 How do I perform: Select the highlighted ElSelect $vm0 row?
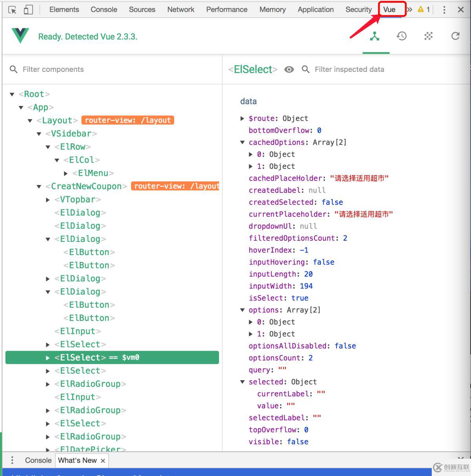point(112,357)
